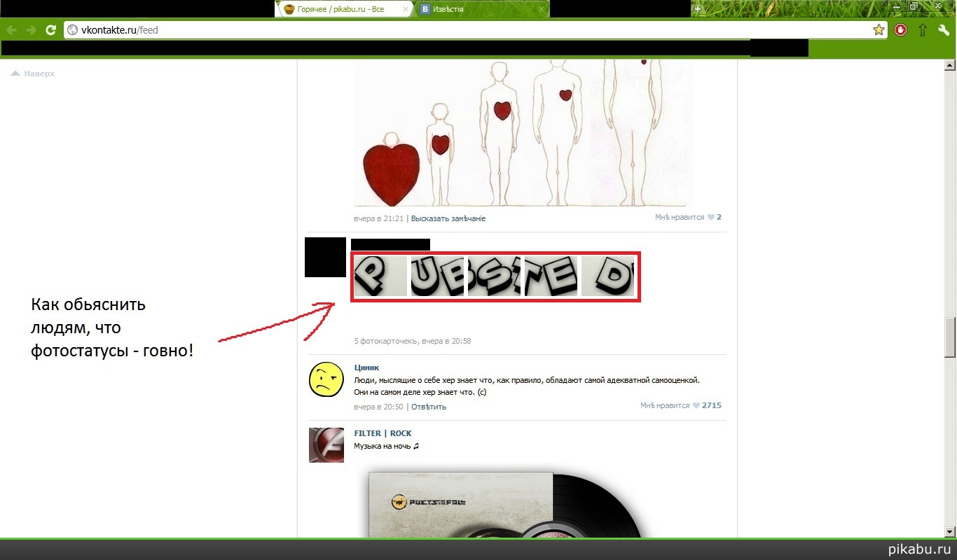Open the first photostatus letter P thumbnail
The height and width of the screenshot is (560, 957).
tap(380, 276)
